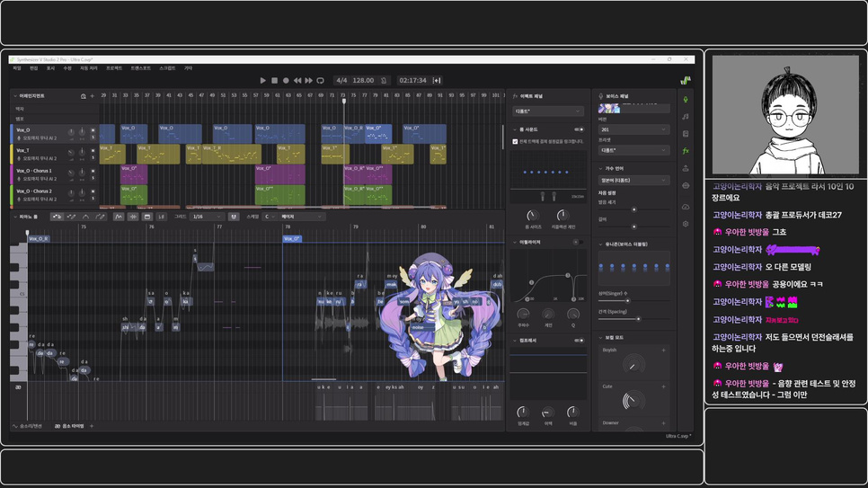Open the project menu in menu bar
Viewport: 868px width, 488px height.
(x=114, y=68)
